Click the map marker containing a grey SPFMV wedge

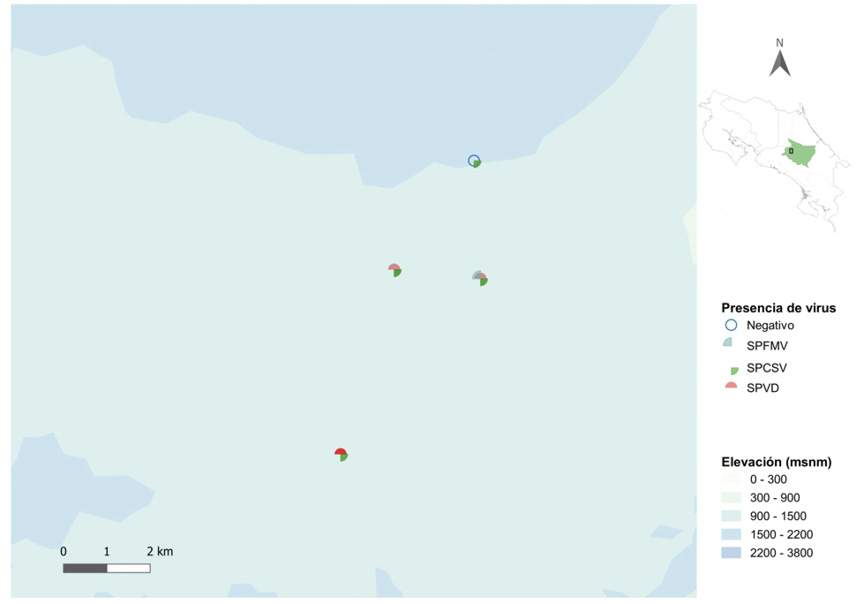[480, 277]
